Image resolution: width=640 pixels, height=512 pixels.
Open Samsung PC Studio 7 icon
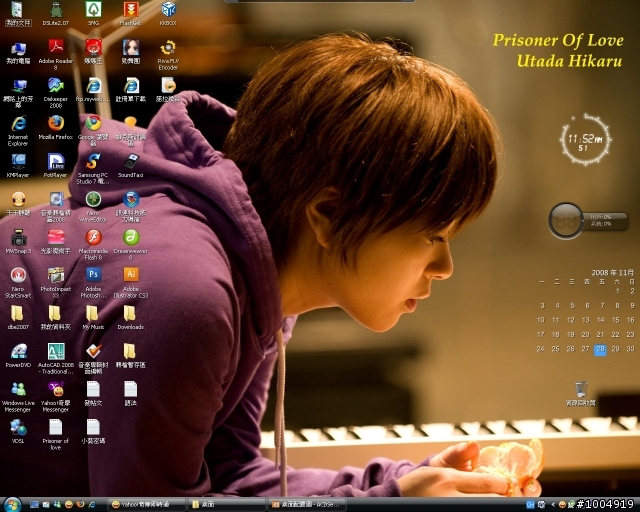[x=93, y=169]
